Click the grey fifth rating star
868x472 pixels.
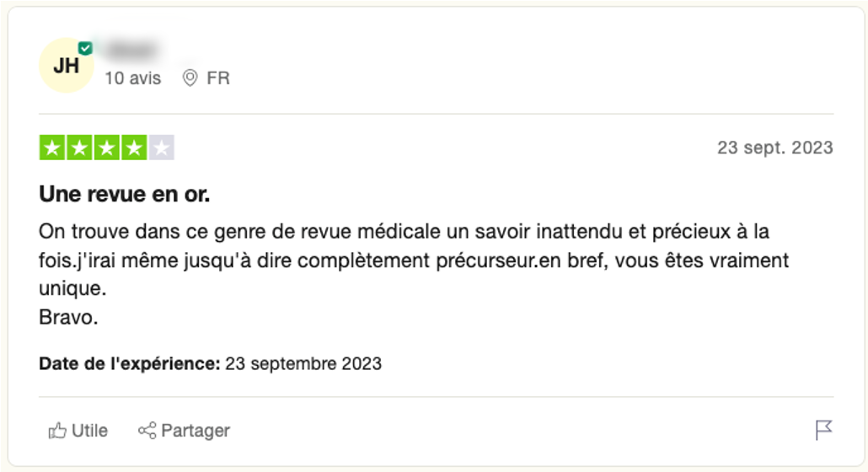(x=161, y=148)
